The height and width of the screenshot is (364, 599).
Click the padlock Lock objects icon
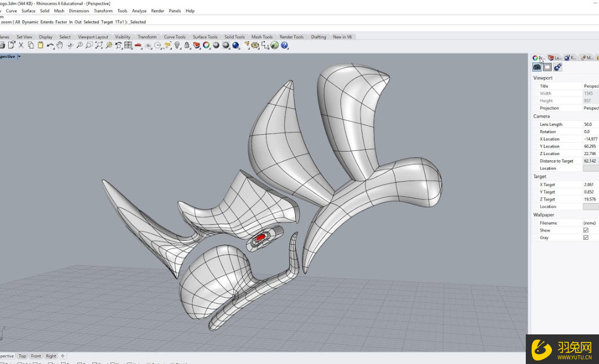186,45
